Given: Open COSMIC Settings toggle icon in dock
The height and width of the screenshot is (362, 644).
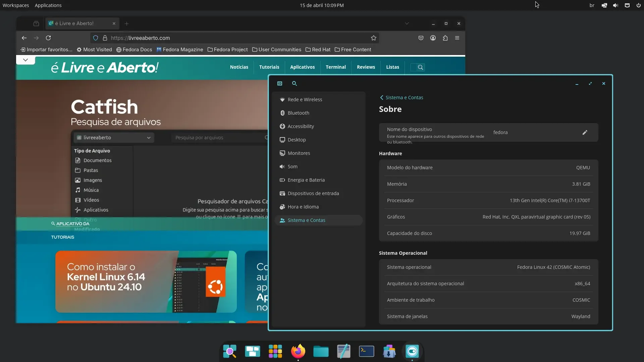Looking at the screenshot, I should [412, 351].
